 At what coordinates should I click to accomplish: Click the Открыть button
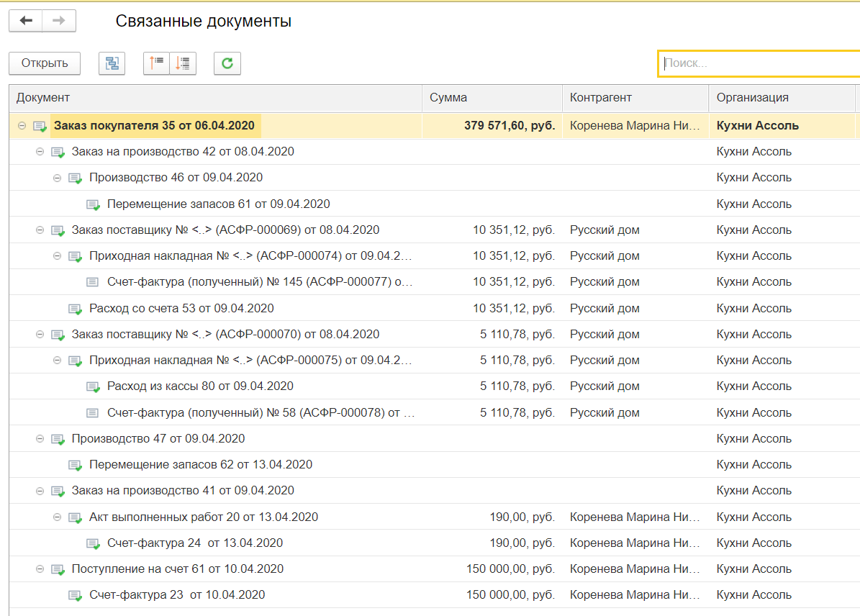coord(45,63)
